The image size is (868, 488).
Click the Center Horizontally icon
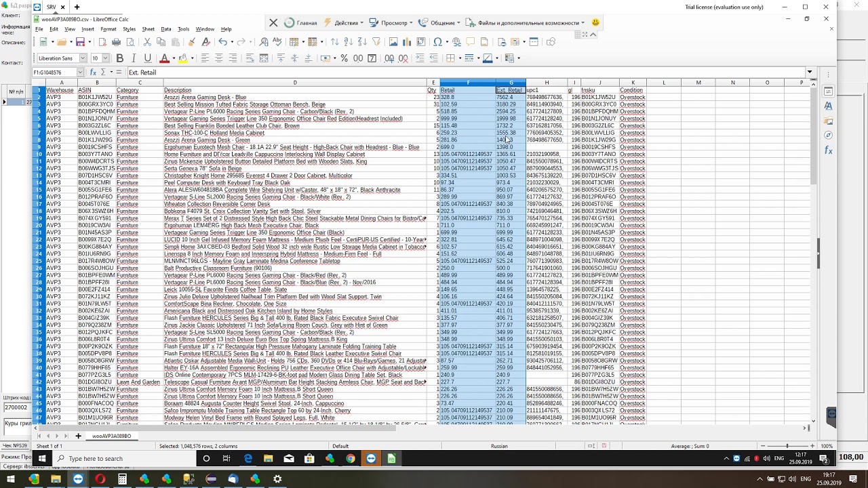coord(219,58)
